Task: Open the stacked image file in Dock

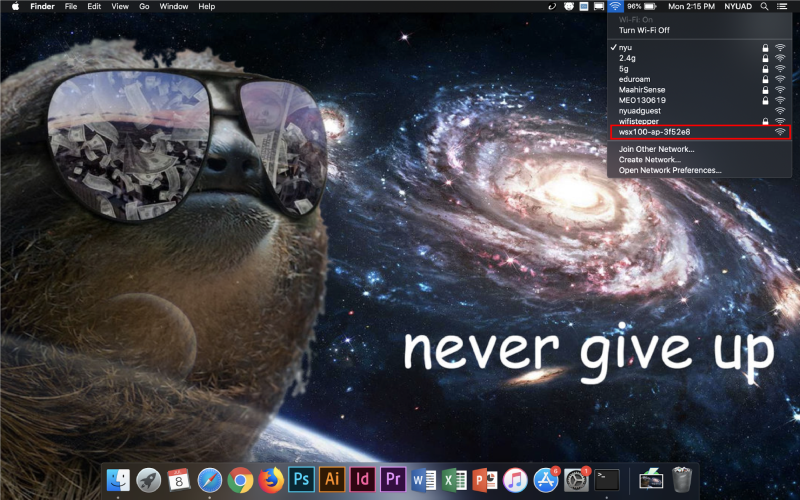Action: click(651, 480)
